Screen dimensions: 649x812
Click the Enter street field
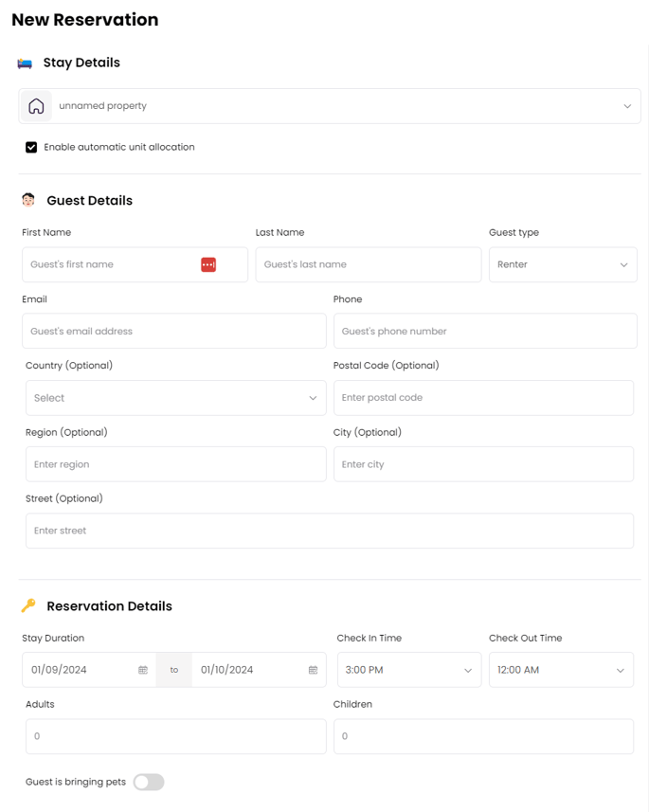[x=330, y=531]
